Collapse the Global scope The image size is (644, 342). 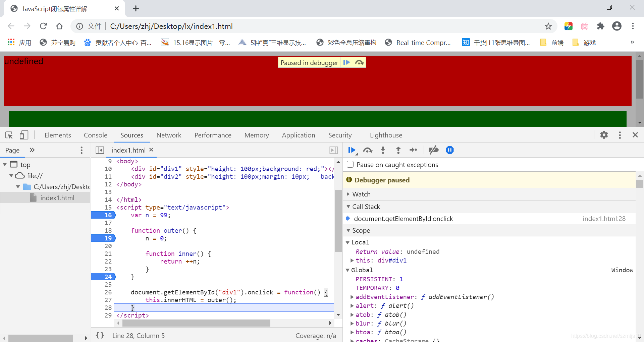(347, 270)
